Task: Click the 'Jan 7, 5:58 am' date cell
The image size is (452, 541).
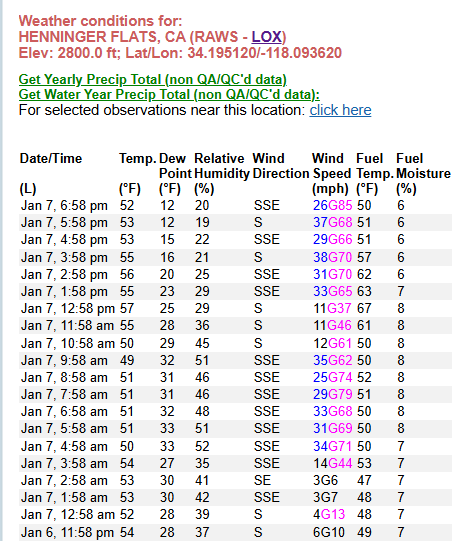Action: click(x=64, y=429)
